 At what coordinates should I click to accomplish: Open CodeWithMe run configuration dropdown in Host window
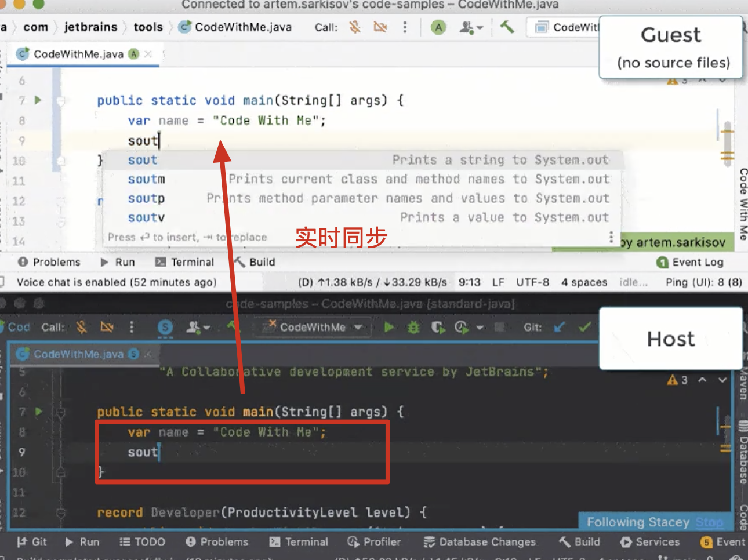click(313, 328)
